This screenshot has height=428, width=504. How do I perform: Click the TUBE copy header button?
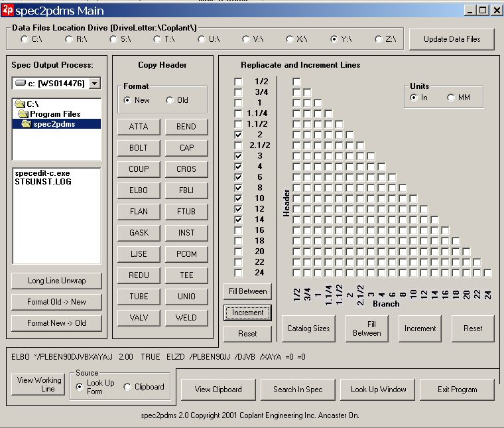click(x=139, y=296)
